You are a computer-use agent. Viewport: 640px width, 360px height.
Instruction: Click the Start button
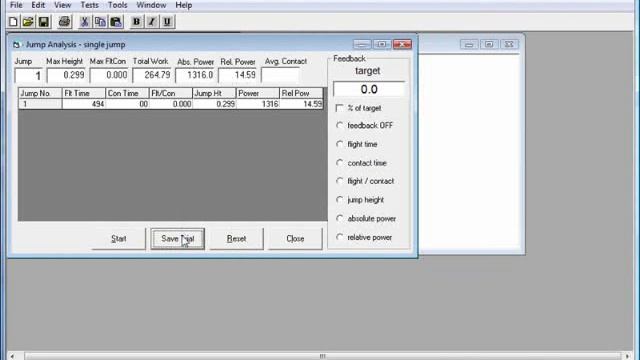119,239
